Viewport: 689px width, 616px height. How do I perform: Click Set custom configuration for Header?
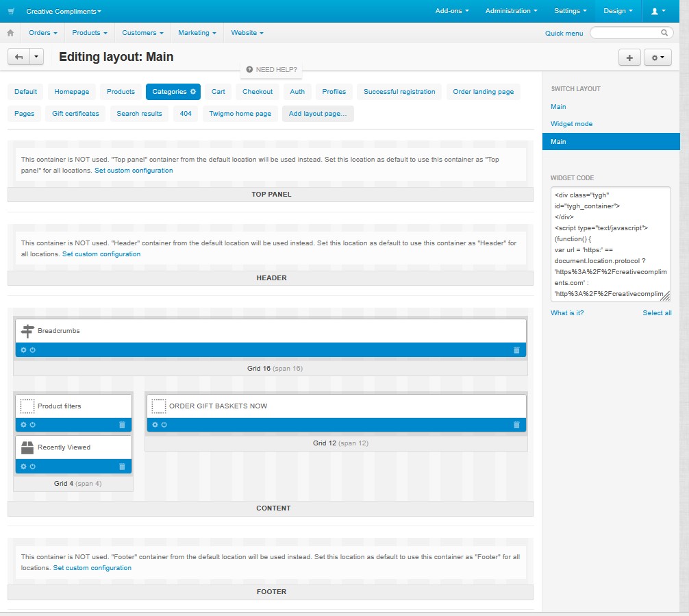coord(101,254)
